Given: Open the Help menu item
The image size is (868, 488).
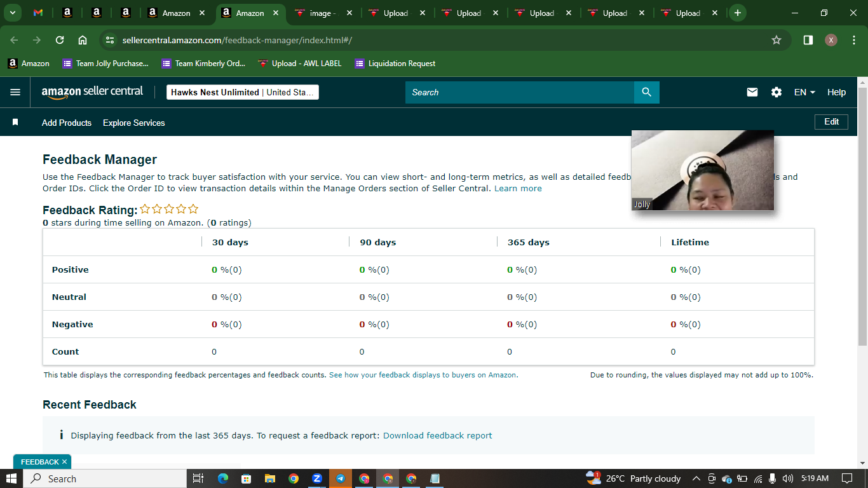Looking at the screenshot, I should pyautogui.click(x=836, y=92).
